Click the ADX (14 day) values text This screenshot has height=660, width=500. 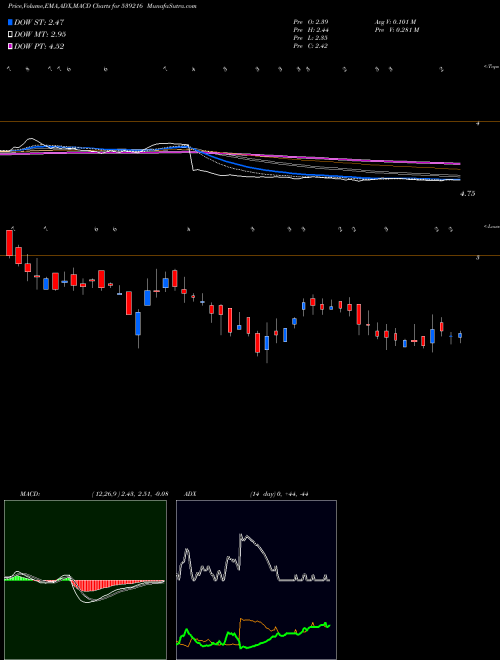279,494
